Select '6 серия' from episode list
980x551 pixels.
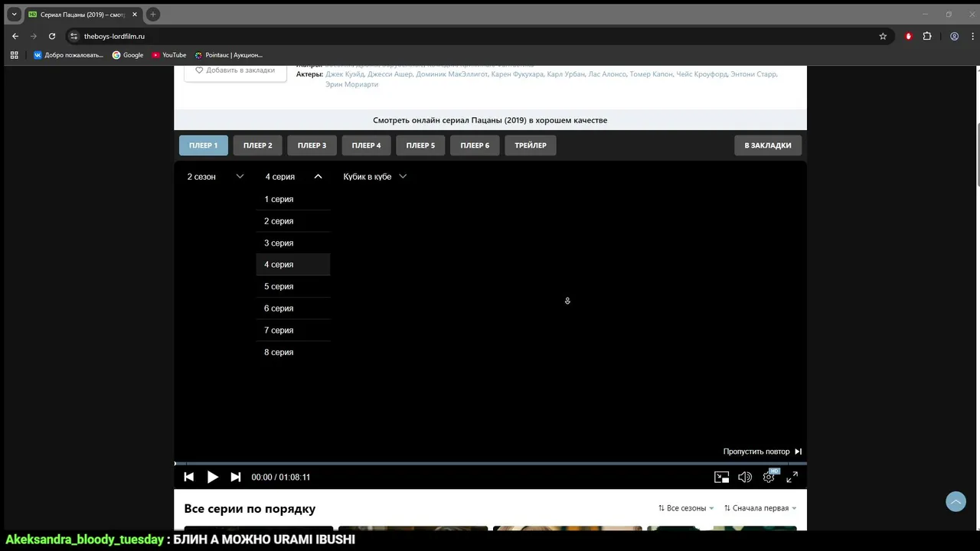[x=293, y=308]
